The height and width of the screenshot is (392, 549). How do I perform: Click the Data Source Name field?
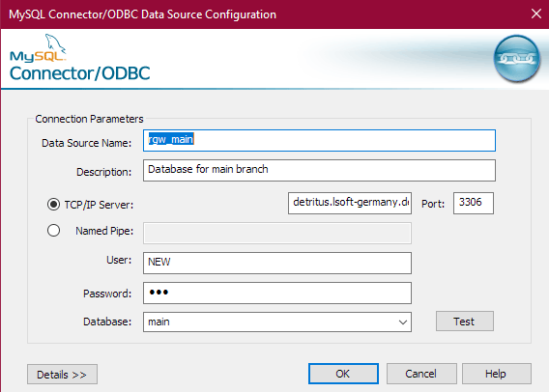click(319, 140)
